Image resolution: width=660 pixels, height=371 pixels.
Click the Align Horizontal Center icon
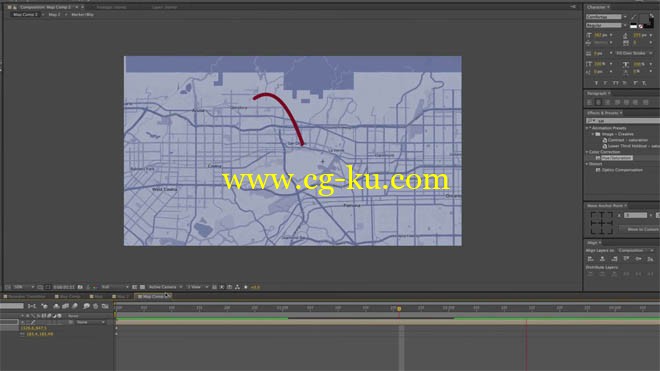coord(602,259)
